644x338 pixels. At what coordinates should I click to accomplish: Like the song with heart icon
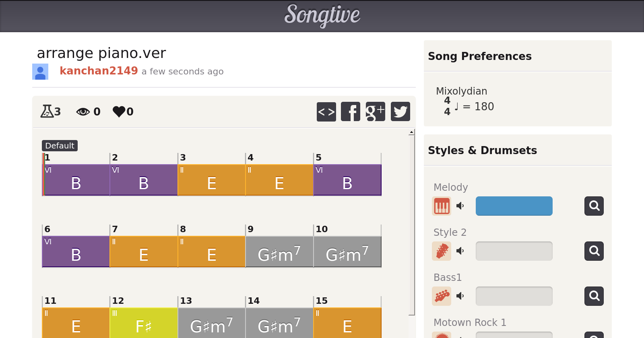click(x=119, y=111)
